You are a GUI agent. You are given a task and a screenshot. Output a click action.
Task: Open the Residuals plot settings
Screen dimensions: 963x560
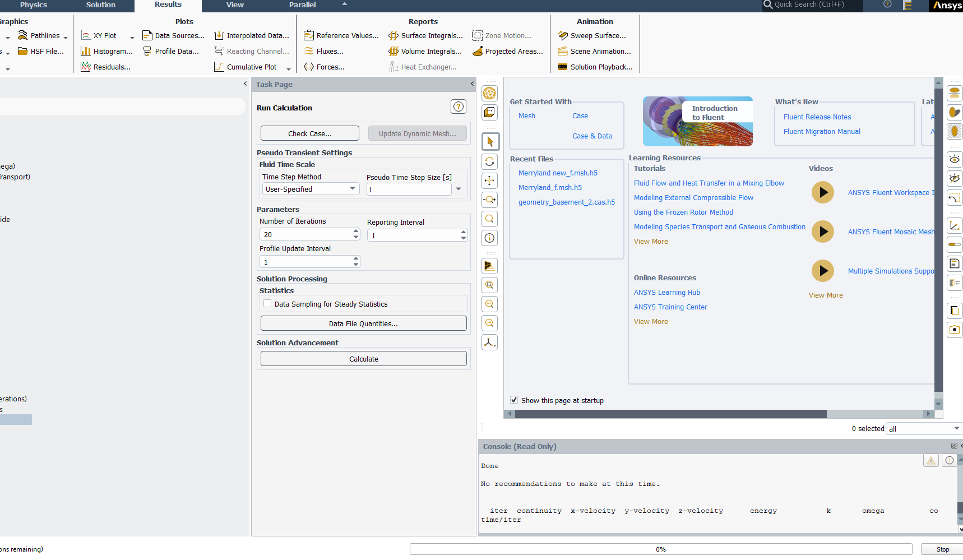tap(105, 67)
